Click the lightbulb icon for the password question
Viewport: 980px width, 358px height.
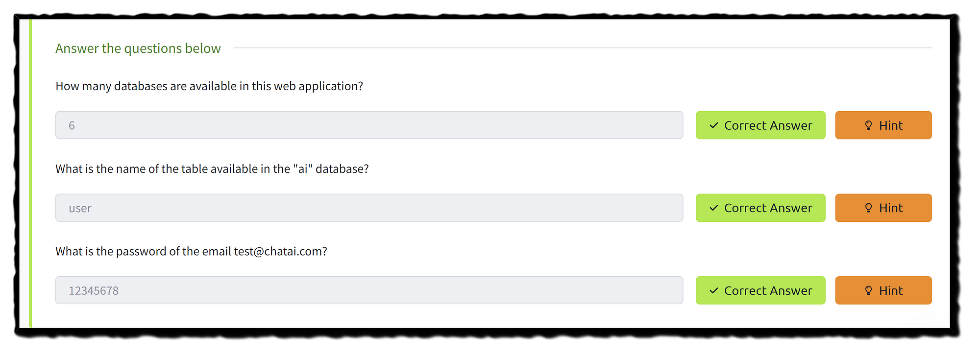coord(869,290)
